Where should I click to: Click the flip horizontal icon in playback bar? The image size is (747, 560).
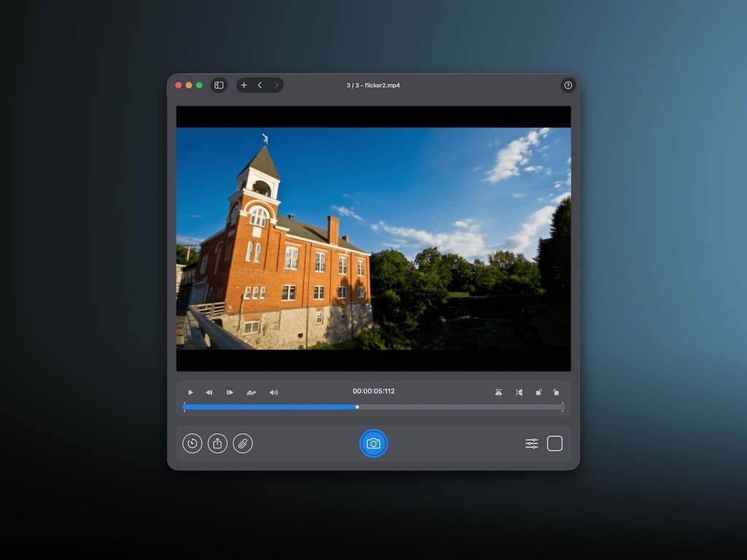coord(519,392)
